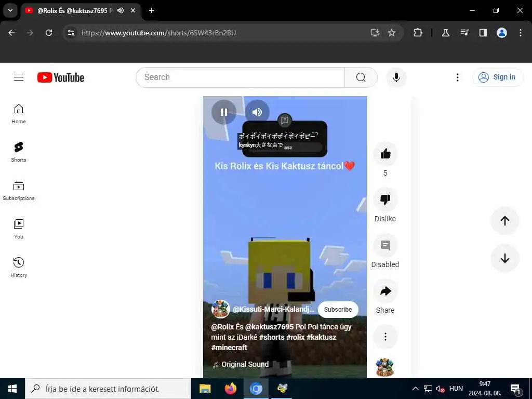532x399 pixels.
Task: Click the disabled comments icon
Action: tap(385, 245)
